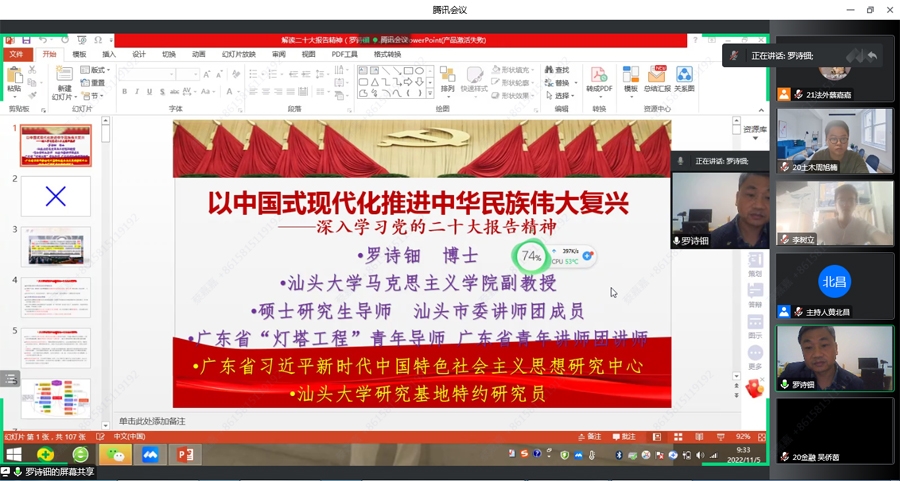The image size is (900, 481).
Task: Click the red envelope icon beside slide
Action: click(754, 389)
